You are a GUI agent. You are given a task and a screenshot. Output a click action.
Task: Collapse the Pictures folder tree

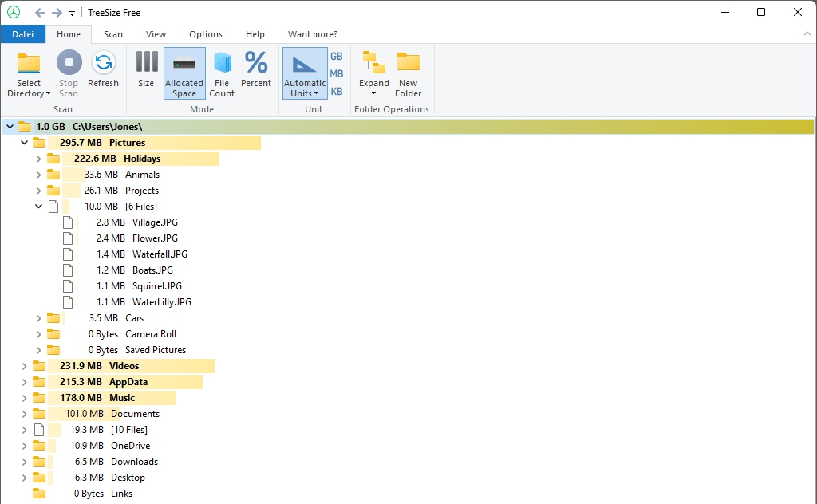coord(25,143)
